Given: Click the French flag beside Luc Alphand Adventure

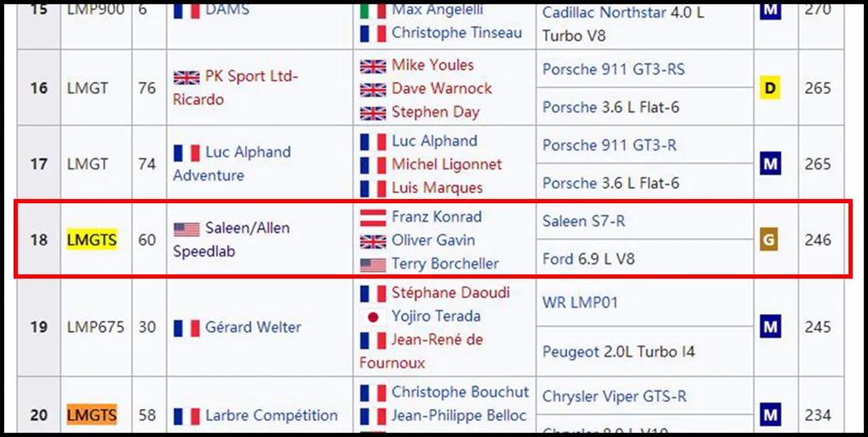Looking at the screenshot, I should (x=186, y=153).
